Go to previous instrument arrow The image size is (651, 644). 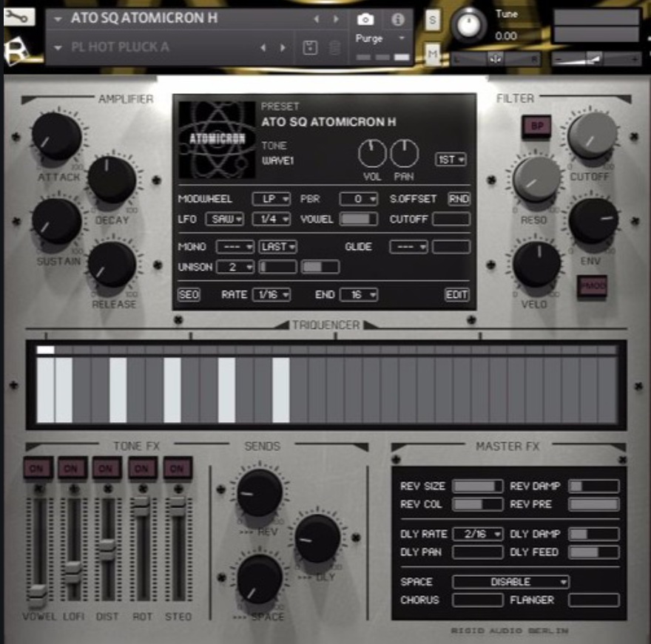point(317,19)
